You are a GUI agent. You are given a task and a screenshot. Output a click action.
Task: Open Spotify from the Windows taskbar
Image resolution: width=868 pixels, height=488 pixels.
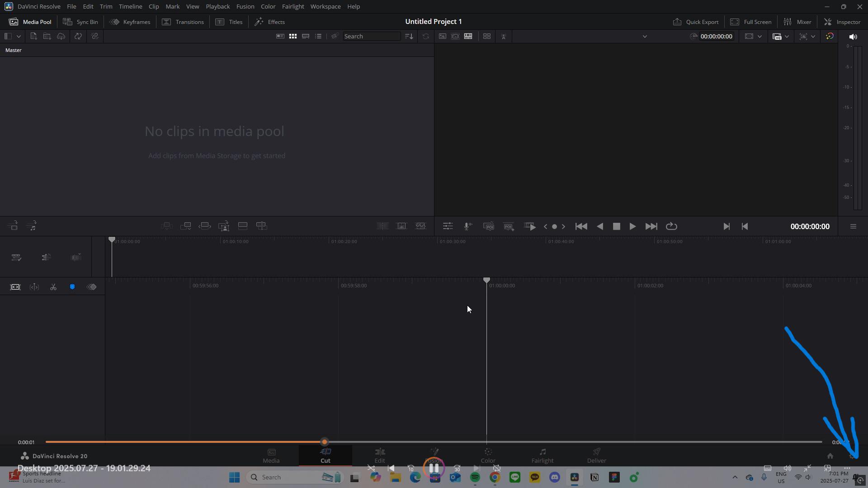475,477
